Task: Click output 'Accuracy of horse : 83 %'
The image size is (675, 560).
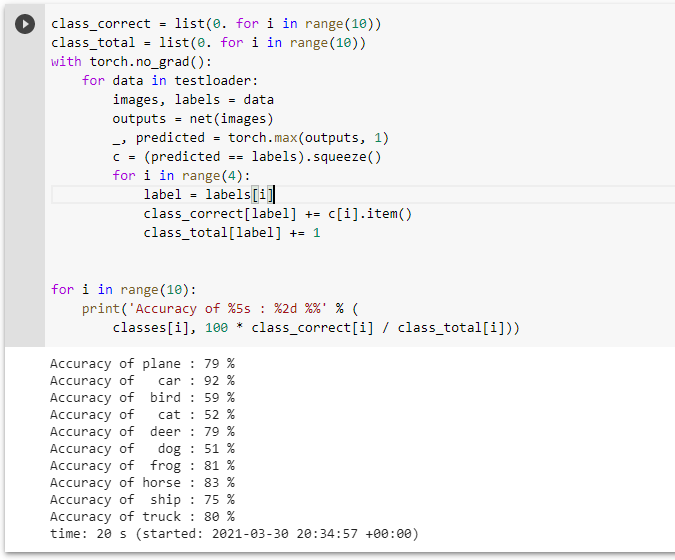Action: [142, 483]
